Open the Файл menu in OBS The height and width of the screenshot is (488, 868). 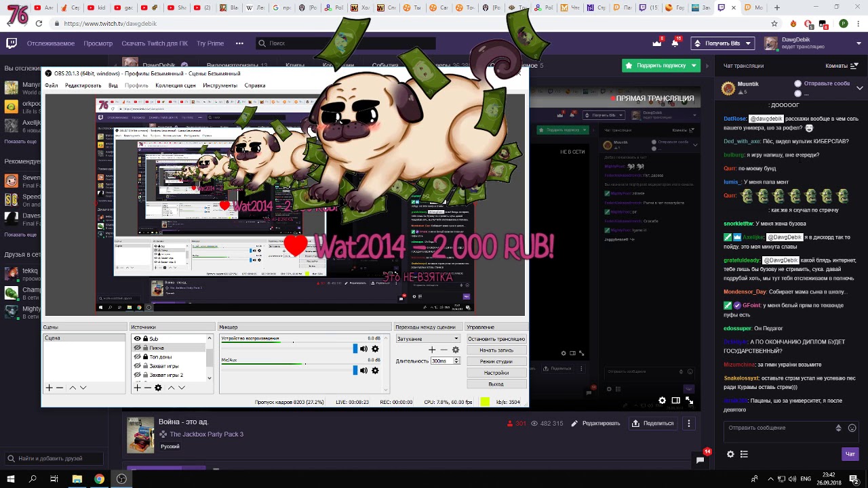point(51,85)
